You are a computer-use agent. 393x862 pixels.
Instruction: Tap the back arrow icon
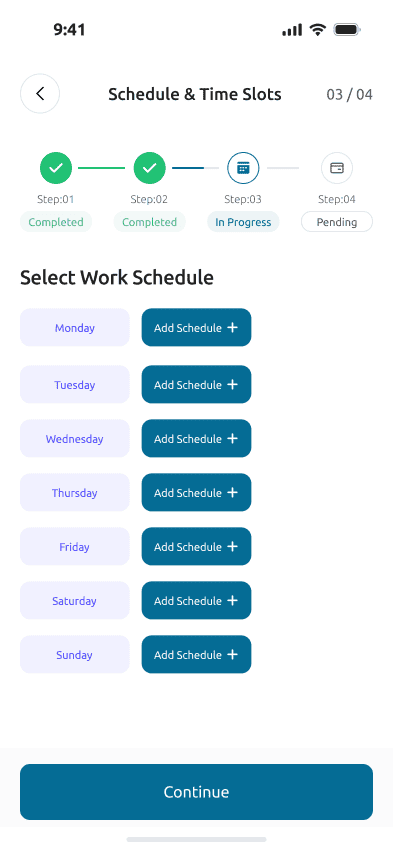point(40,94)
